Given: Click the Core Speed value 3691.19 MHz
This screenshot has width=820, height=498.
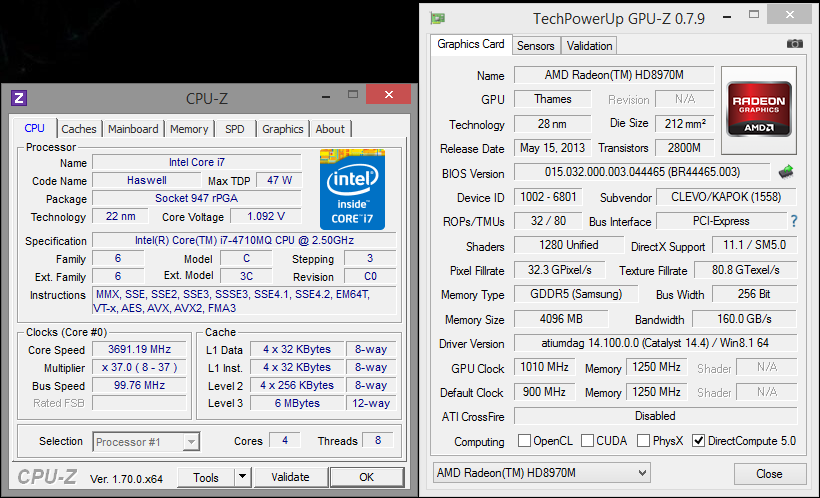Looking at the screenshot, I should coord(139,349).
